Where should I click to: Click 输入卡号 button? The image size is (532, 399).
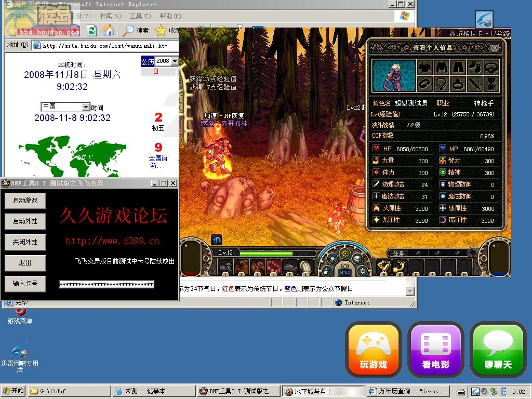click(x=25, y=283)
